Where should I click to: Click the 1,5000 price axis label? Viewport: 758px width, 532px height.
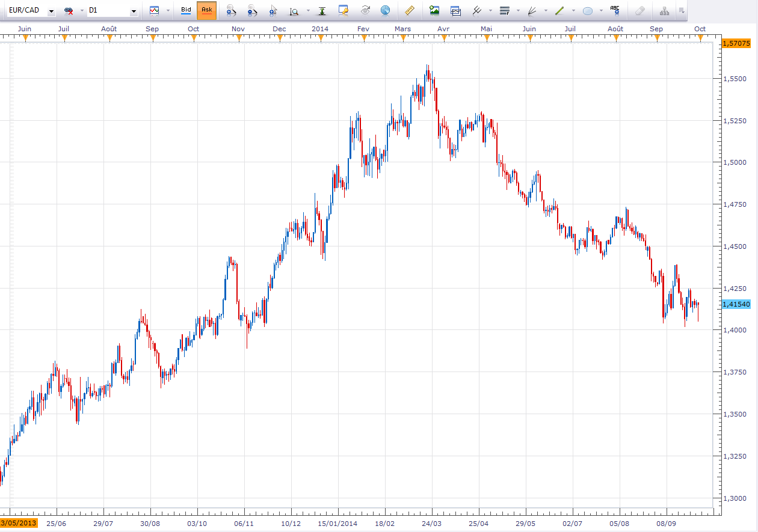(734, 162)
